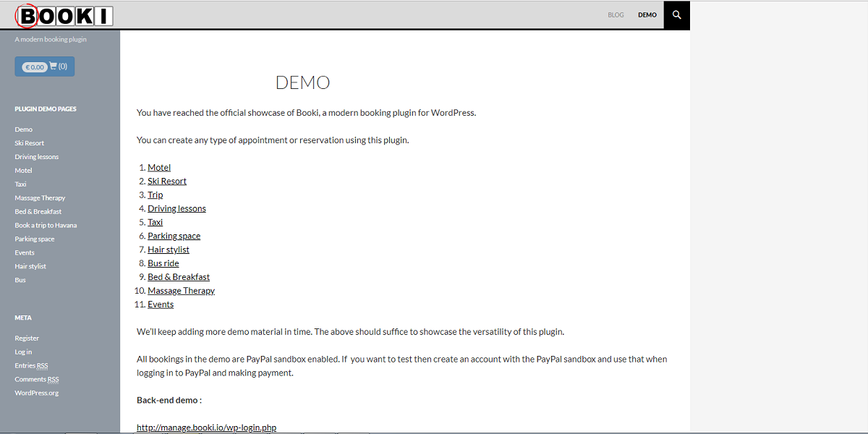This screenshot has height=434, width=868.
Task: Open the Entries RSS feed link
Action: [x=31, y=366]
